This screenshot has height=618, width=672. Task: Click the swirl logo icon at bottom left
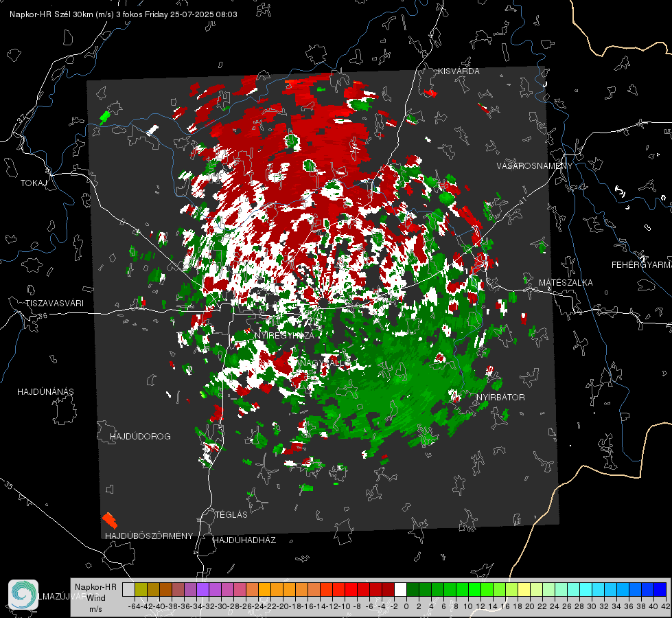pyautogui.click(x=23, y=595)
